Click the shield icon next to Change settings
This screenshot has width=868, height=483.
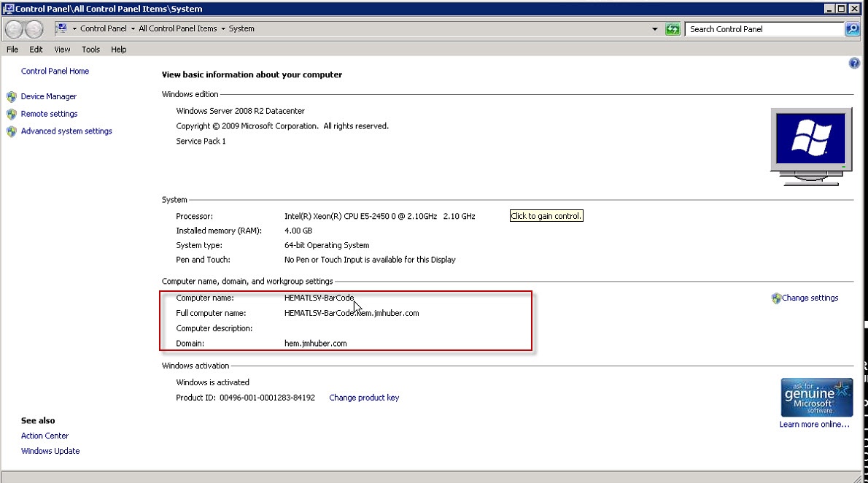[x=776, y=298]
